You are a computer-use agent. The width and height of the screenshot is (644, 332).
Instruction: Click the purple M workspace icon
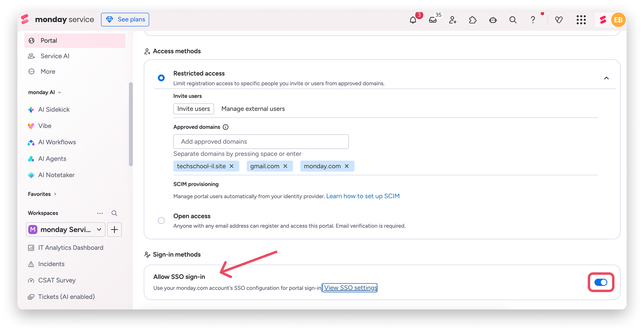[x=33, y=230]
